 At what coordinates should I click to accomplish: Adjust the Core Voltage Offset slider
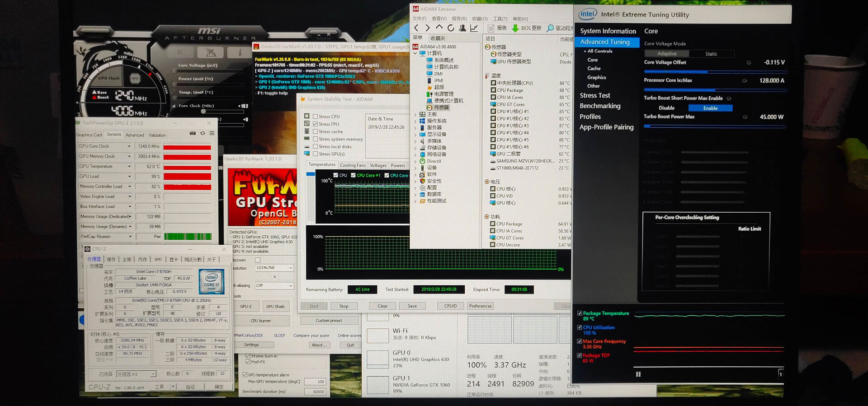pos(715,72)
